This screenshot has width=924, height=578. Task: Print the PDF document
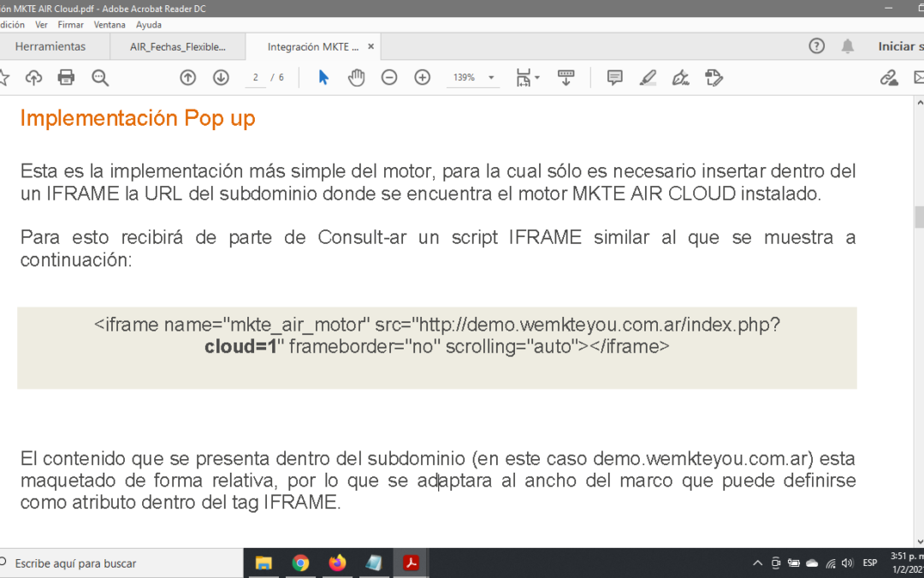pyautogui.click(x=66, y=78)
